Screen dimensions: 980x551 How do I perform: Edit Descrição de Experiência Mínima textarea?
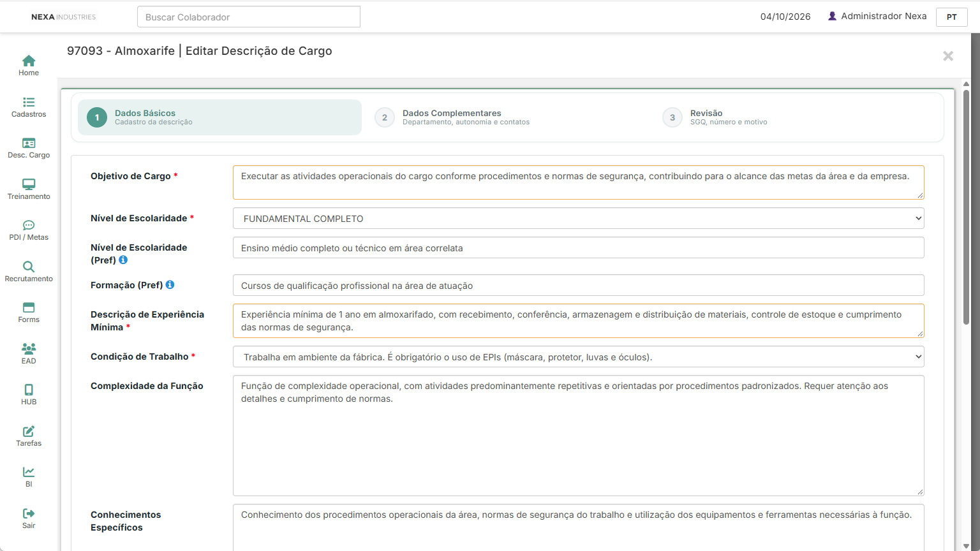(x=579, y=321)
